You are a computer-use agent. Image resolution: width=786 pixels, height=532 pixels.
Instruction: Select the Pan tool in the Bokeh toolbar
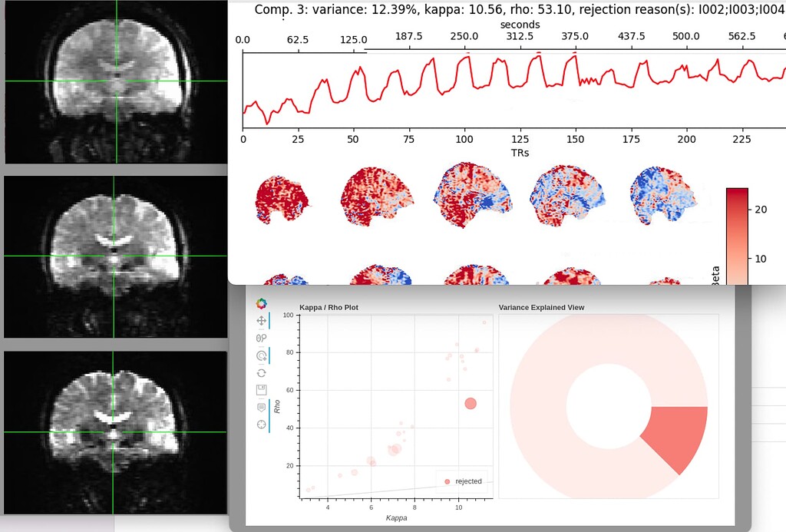point(261,321)
